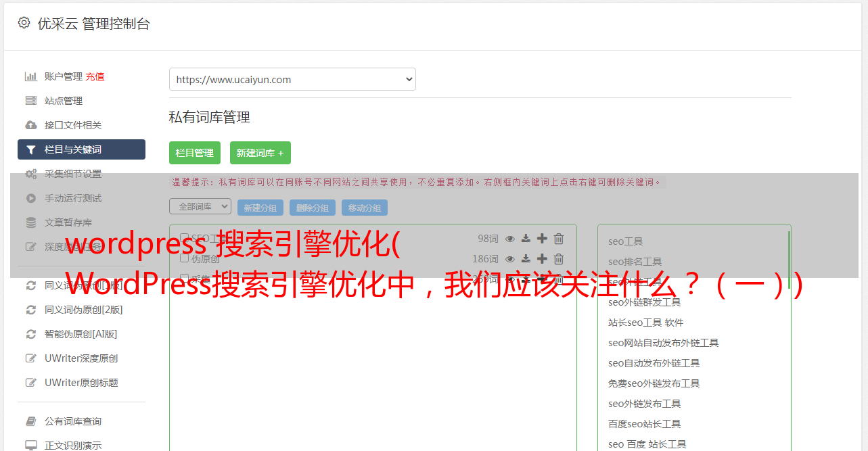Select keyword "seo排名工具" in the right list
This screenshot has width=868, height=451.
(635, 262)
